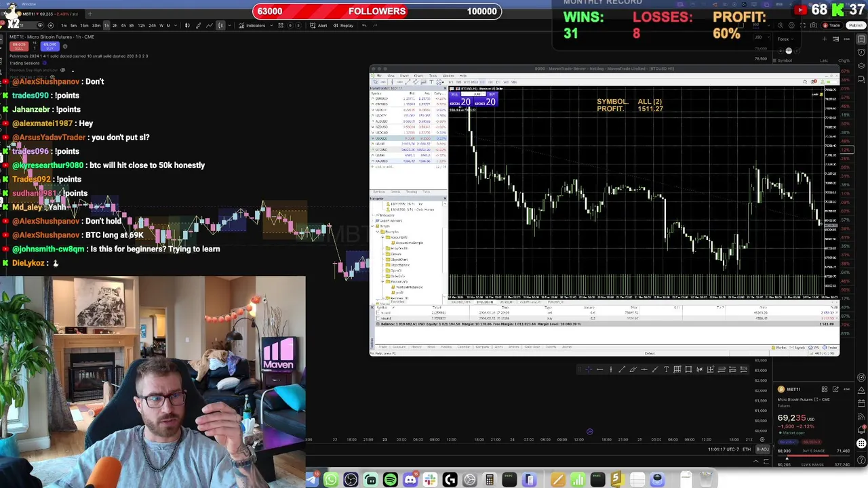Click the edit note icon in MBT1! details panel
The height and width of the screenshot is (488, 868).
[835, 389]
